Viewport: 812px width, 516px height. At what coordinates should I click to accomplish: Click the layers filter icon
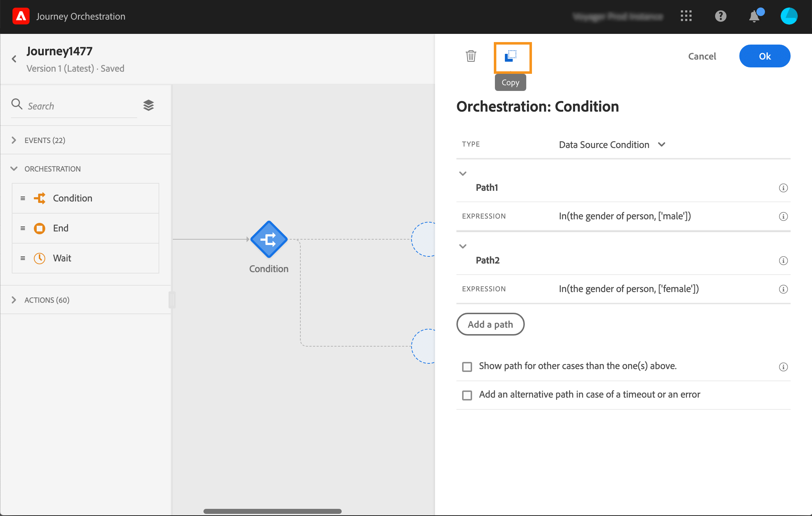(149, 105)
